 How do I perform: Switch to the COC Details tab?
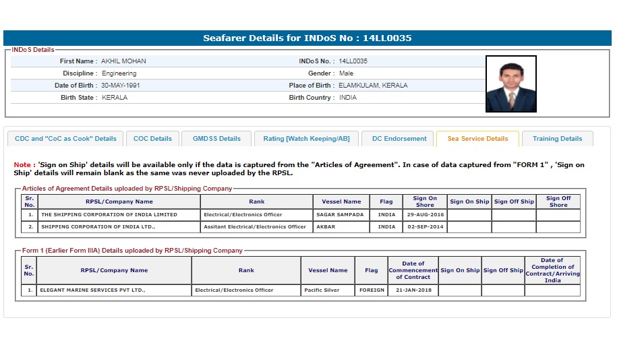coord(152,139)
